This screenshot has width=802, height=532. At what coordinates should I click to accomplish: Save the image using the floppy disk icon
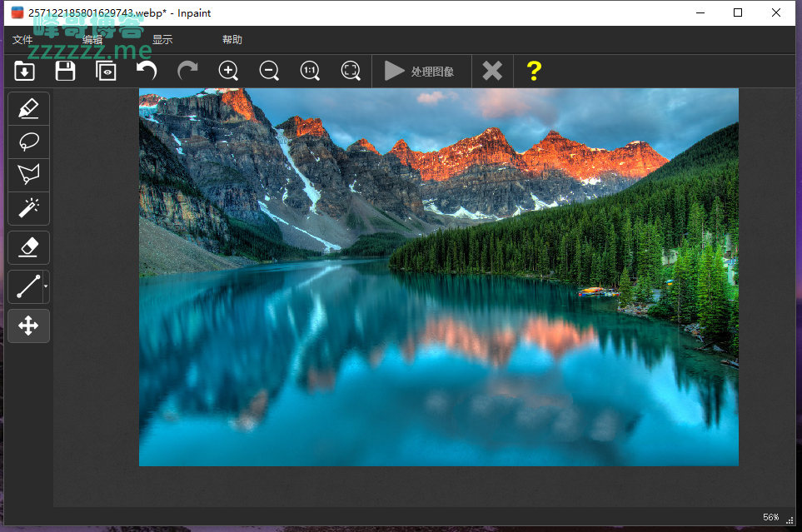click(x=65, y=72)
